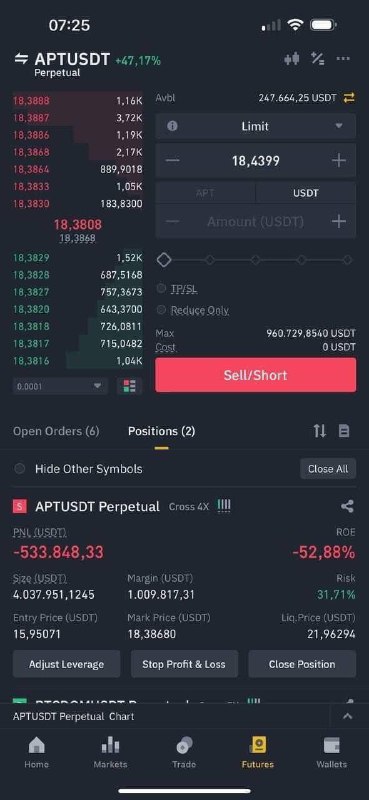Tap the transfer arrows beside available balance

[x=349, y=97]
